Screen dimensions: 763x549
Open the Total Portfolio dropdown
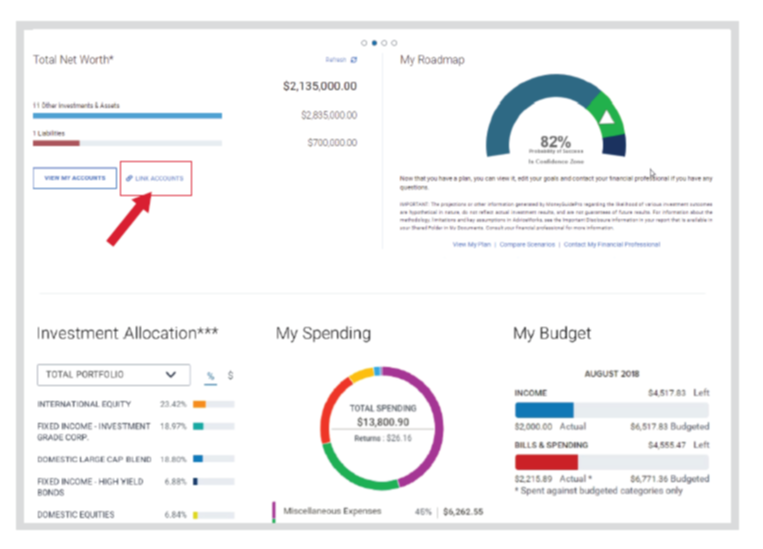[x=112, y=375]
